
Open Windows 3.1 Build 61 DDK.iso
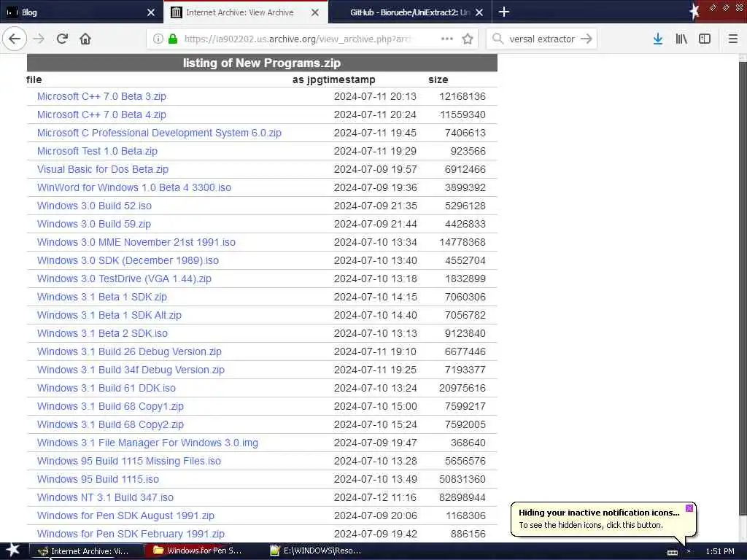pyautogui.click(x=107, y=388)
